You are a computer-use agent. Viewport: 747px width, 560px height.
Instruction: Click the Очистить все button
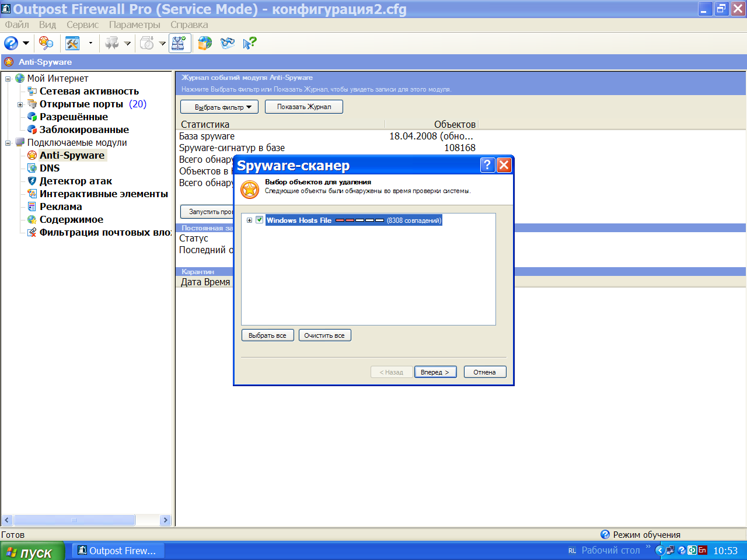pos(324,335)
